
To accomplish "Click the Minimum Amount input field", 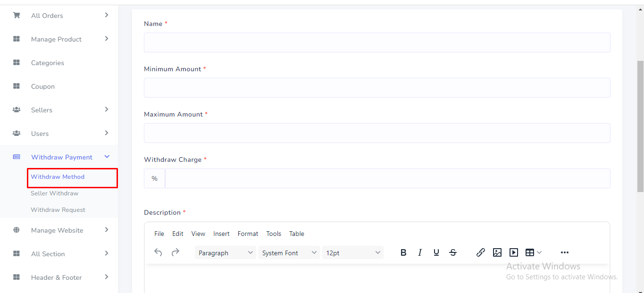I will (x=376, y=88).
